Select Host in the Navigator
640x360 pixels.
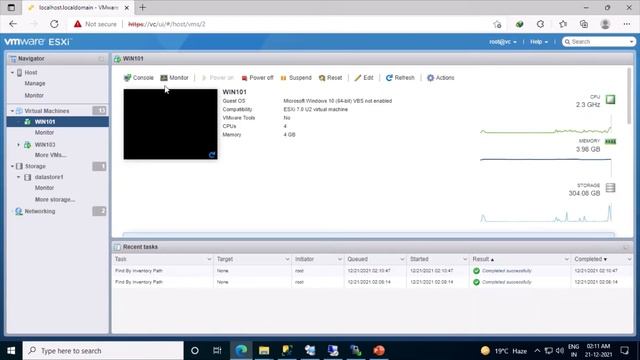31,72
